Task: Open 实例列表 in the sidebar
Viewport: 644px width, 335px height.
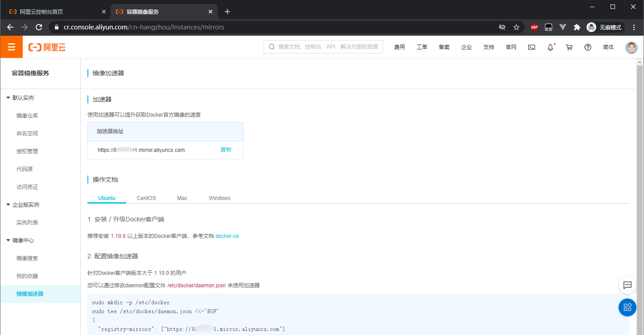Action: (x=27, y=223)
